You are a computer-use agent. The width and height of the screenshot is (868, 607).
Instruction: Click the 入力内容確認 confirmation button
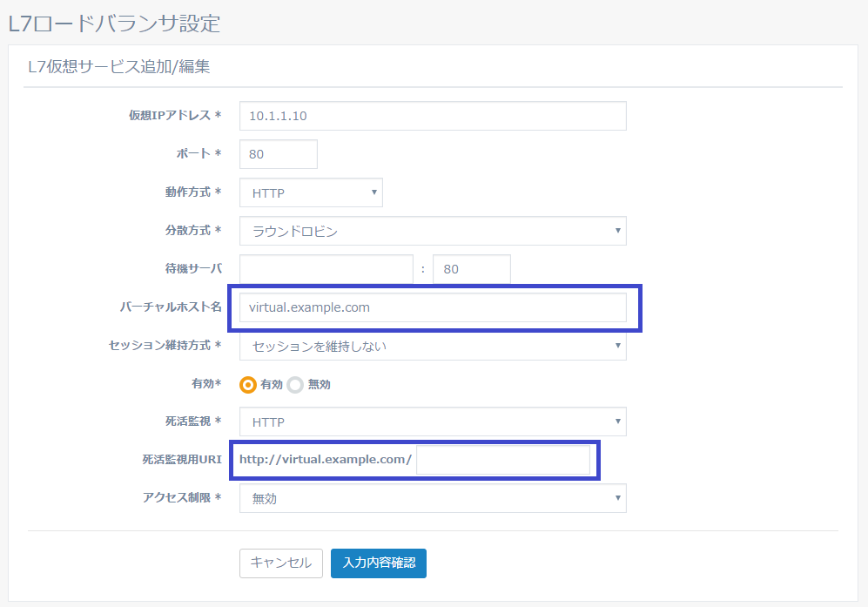point(378,563)
